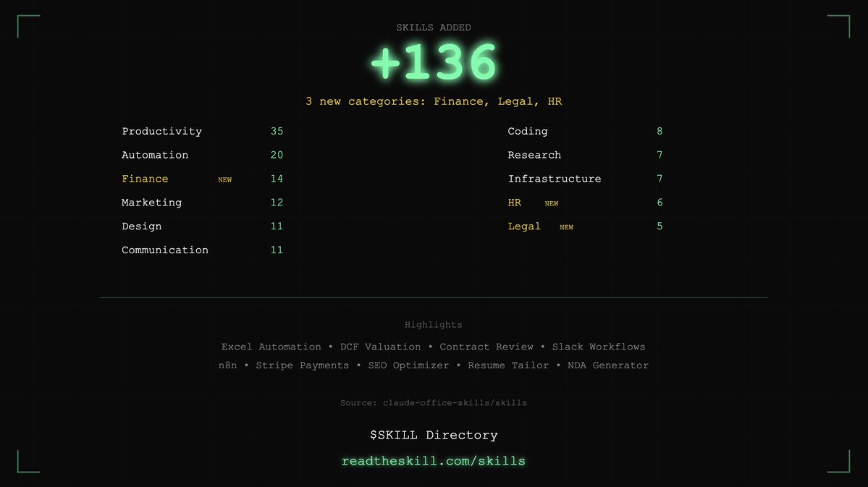Click the "Contract Review" highlight
Viewport: 868px width, 487px height.
pos(486,347)
